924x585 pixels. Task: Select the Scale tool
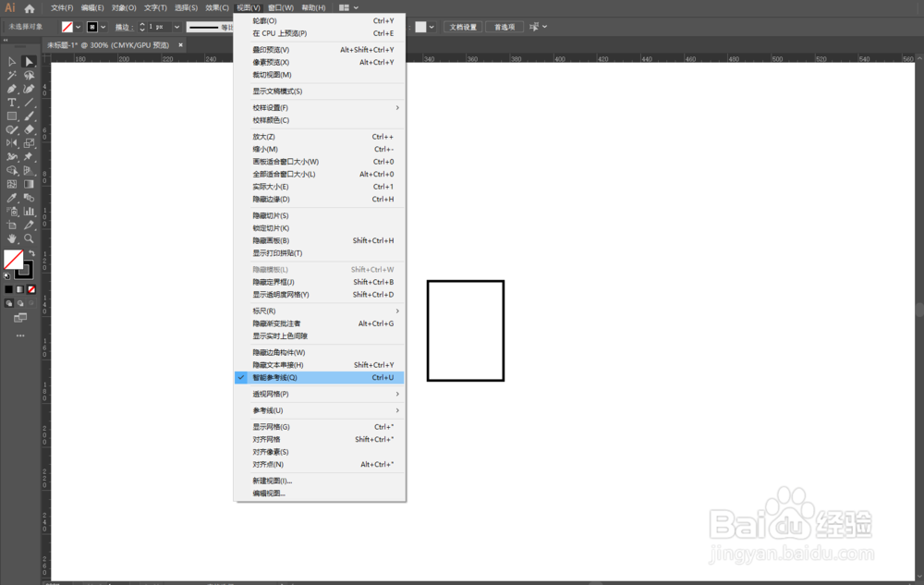pyautogui.click(x=29, y=143)
